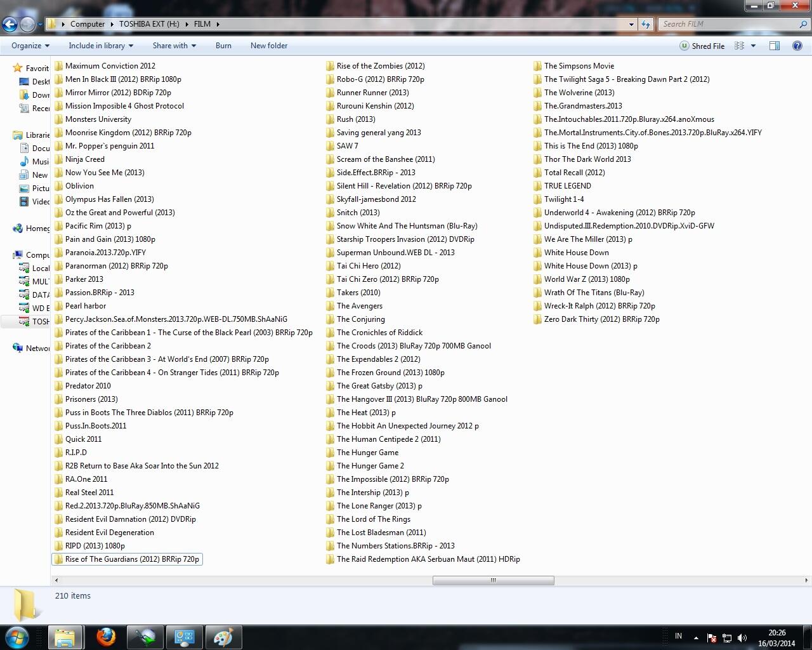Screen dimensions: 812x650
Task: Select the Oblivion folder
Action: pos(74,186)
